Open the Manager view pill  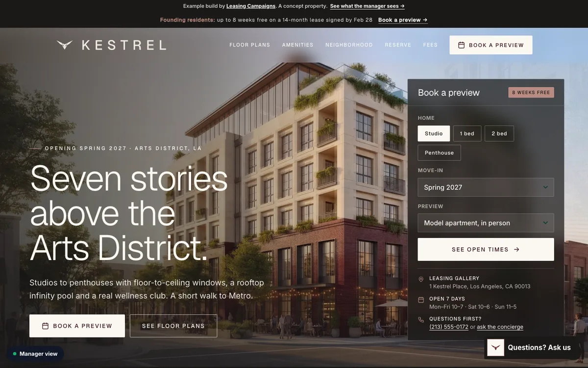[35, 354]
